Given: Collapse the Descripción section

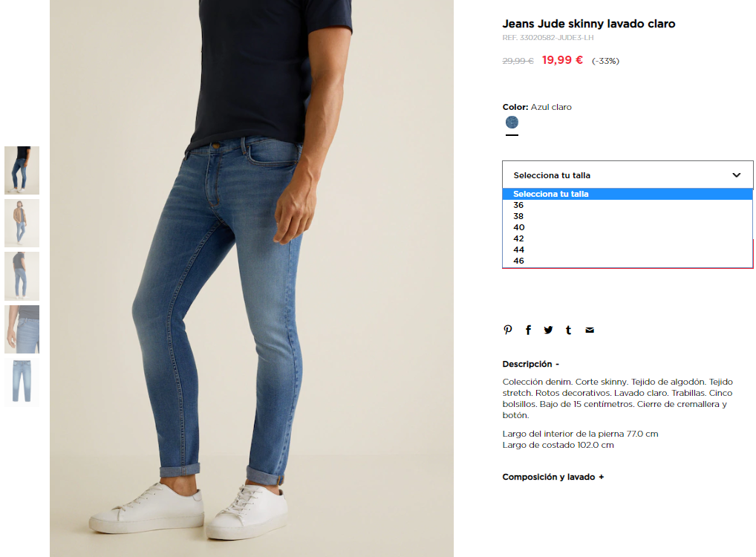Looking at the screenshot, I should [x=530, y=364].
